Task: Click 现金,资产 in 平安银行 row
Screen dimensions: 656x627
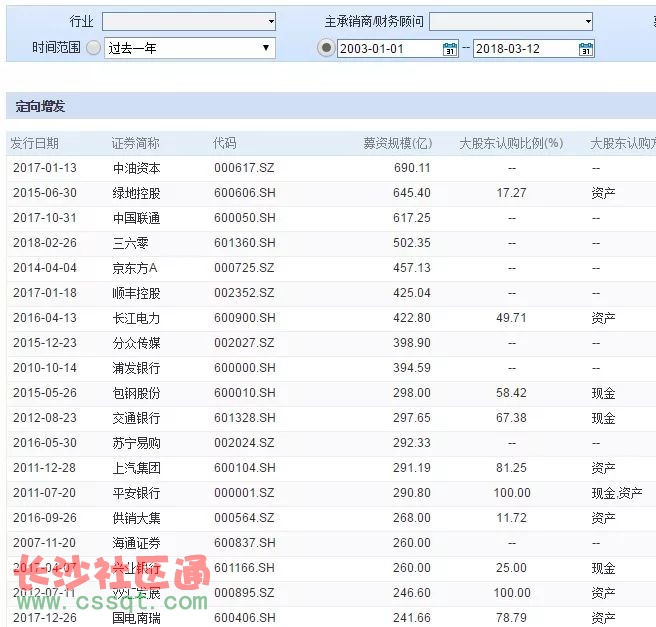Action: click(617, 493)
